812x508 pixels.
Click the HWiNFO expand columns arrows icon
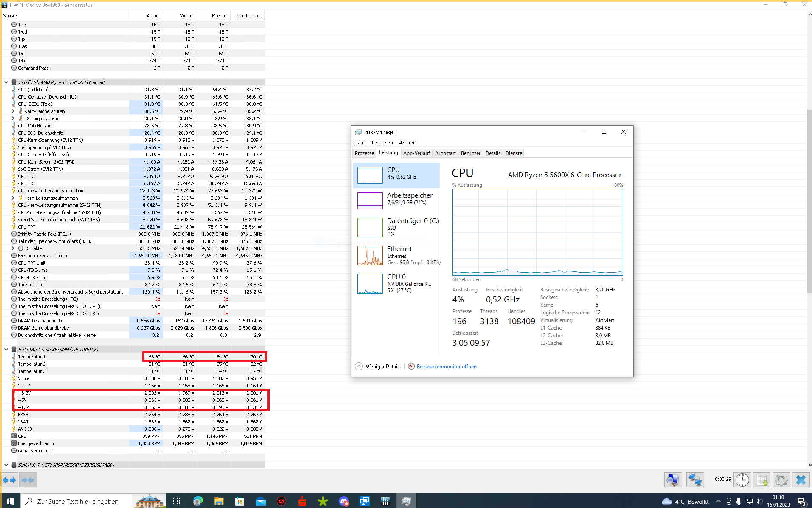pos(9,480)
